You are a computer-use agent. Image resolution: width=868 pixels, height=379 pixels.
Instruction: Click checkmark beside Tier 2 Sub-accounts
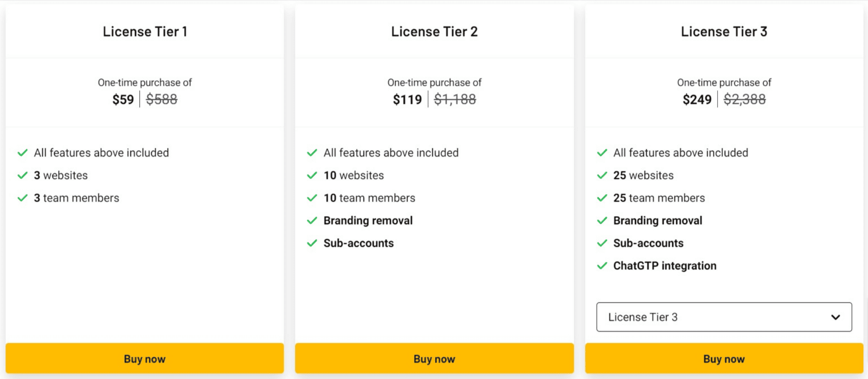tap(312, 243)
